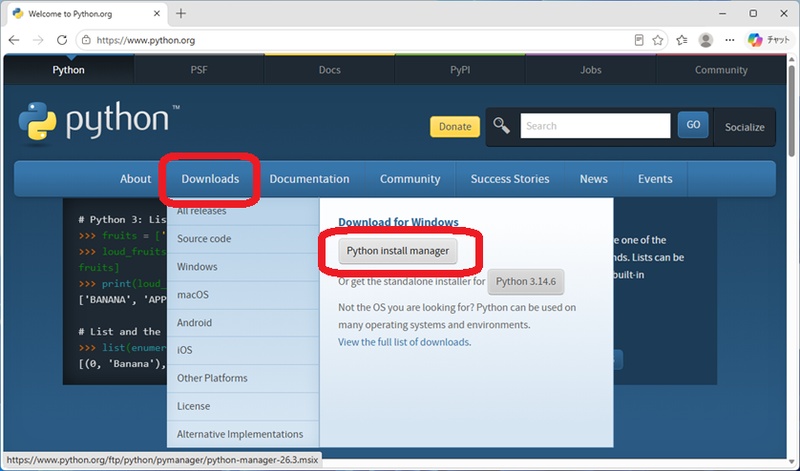Open the Copilot chat icon
This screenshot has width=800, height=471.
(x=768, y=40)
